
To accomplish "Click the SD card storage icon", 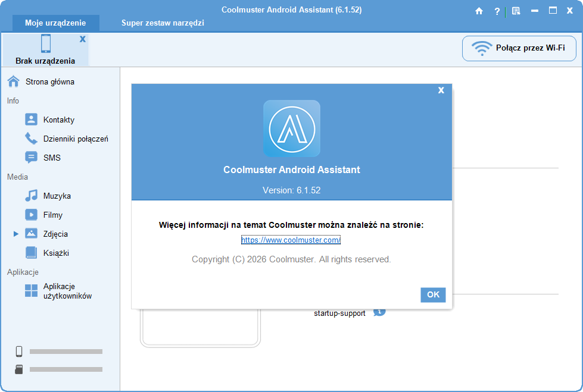I will pos(19,369).
